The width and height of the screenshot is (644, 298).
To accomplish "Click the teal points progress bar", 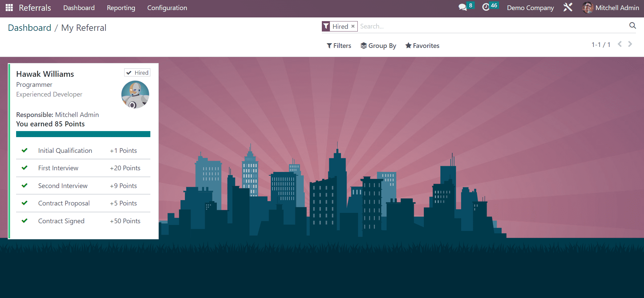I will pyautogui.click(x=83, y=134).
